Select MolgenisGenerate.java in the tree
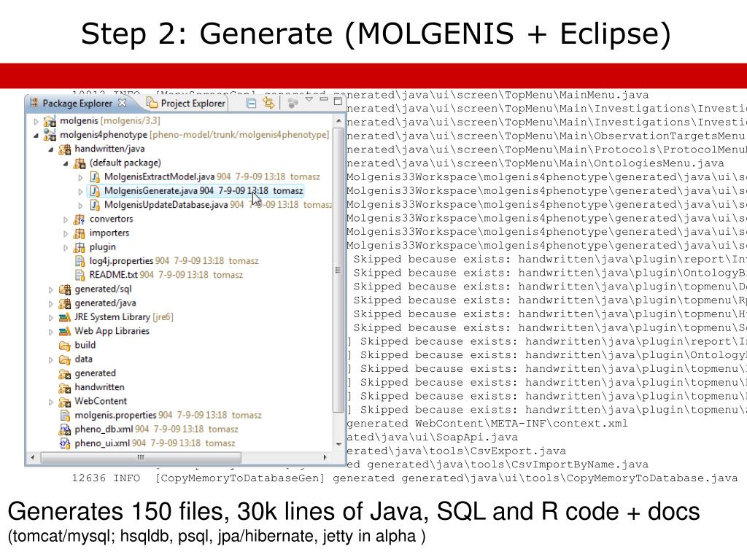Screen dimensions: 747x560 195,191
